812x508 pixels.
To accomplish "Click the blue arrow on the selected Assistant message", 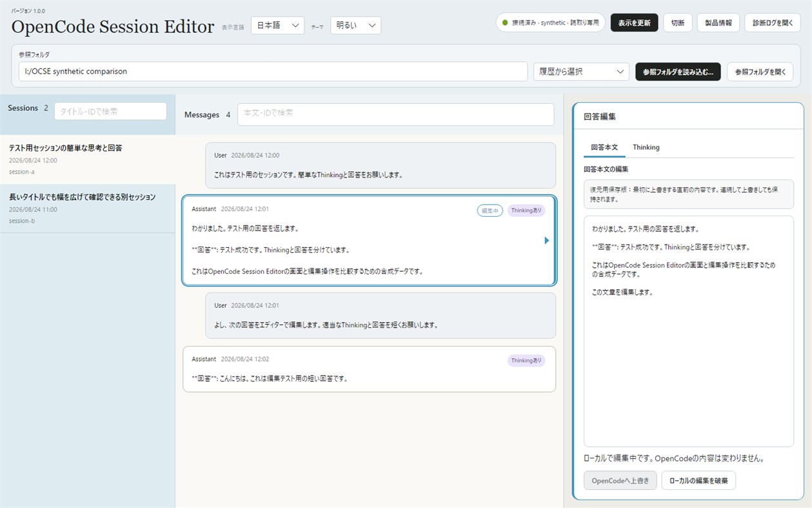I will 547,241.
